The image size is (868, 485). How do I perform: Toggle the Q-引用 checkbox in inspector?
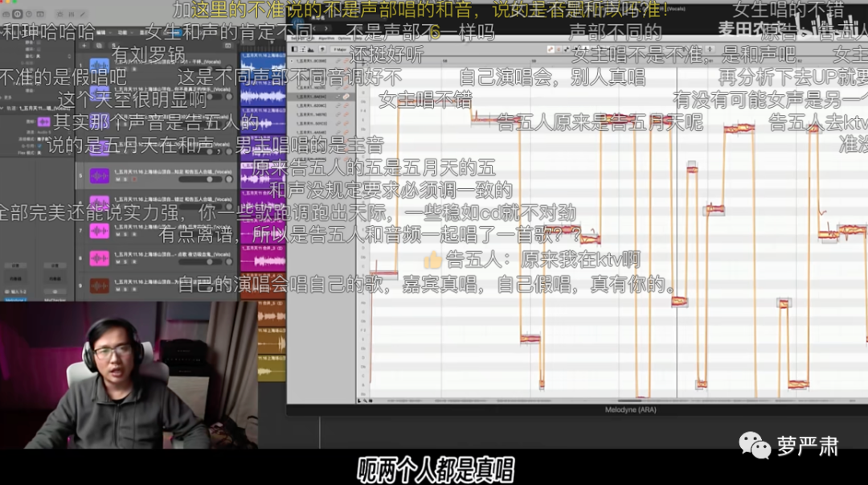point(39,146)
